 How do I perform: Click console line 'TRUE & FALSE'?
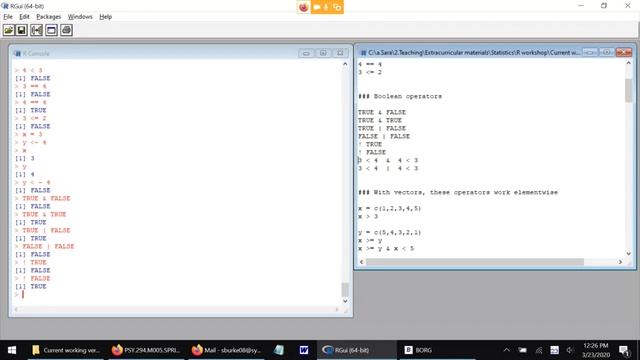click(46, 198)
